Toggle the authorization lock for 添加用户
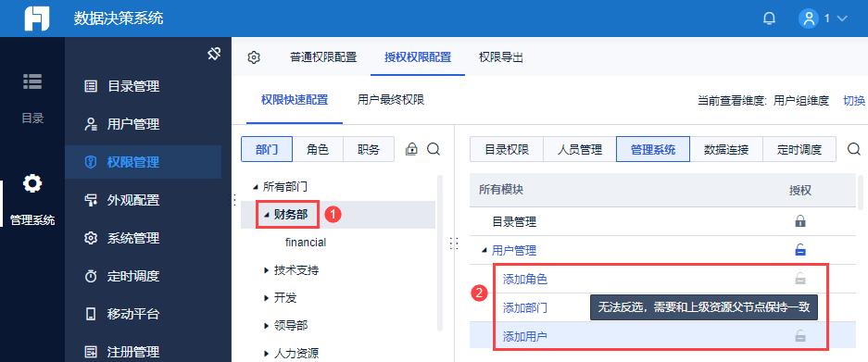This screenshot has height=362, width=868. (x=799, y=335)
